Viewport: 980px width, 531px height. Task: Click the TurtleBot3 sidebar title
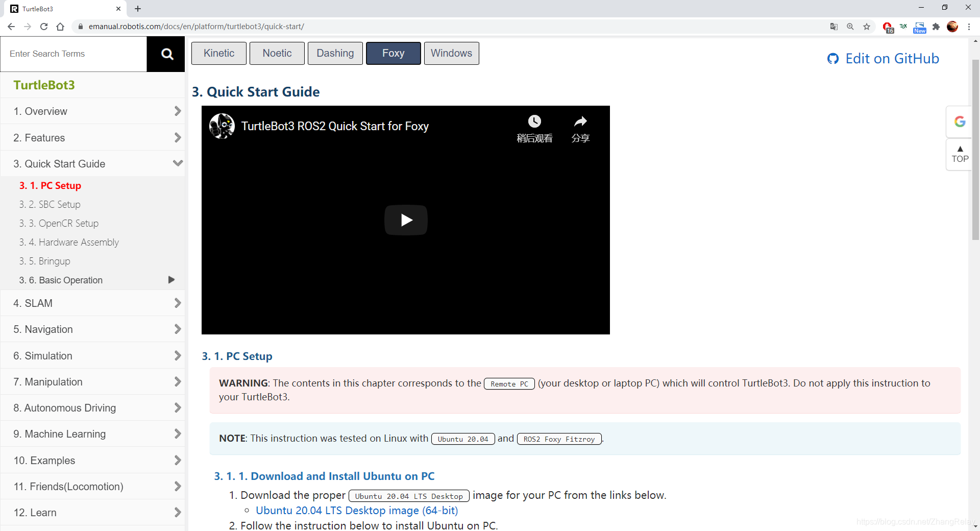point(44,85)
